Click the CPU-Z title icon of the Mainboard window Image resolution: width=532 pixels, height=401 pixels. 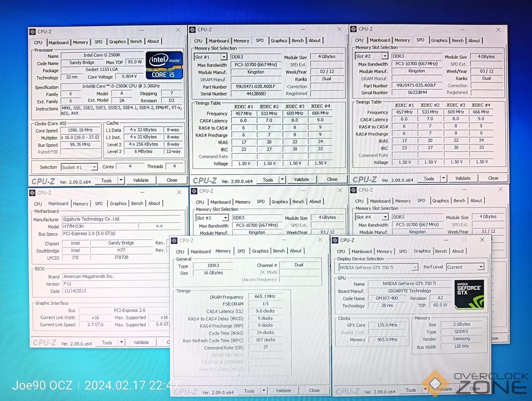tap(32, 193)
